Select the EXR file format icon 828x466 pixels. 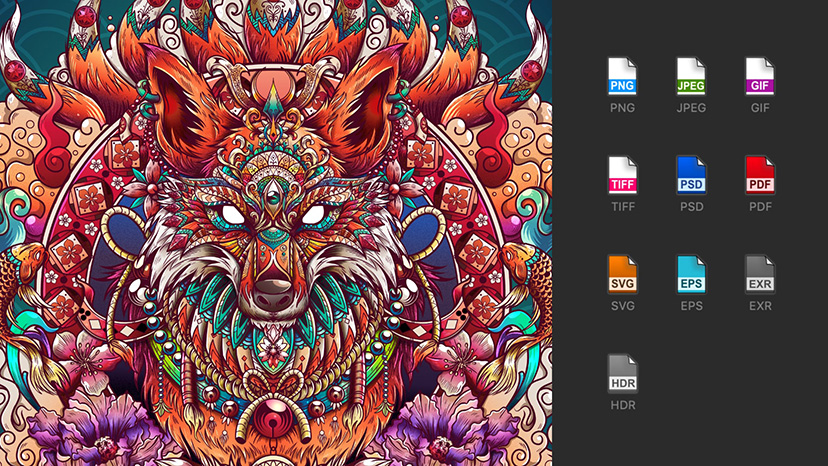coord(760,274)
